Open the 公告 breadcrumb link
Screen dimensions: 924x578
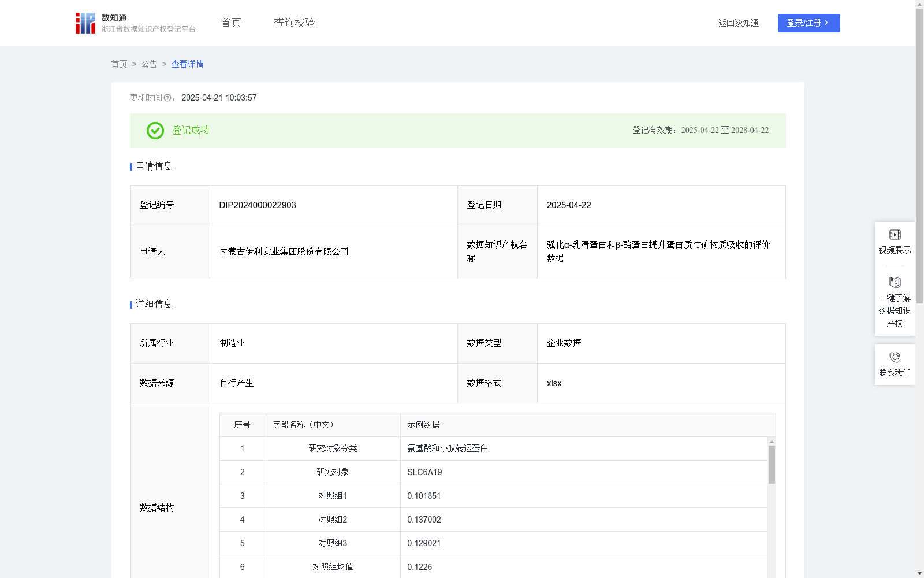pos(149,64)
